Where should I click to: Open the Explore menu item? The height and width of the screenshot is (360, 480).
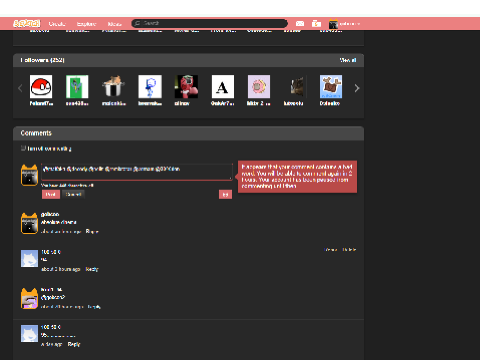pyautogui.click(x=86, y=24)
